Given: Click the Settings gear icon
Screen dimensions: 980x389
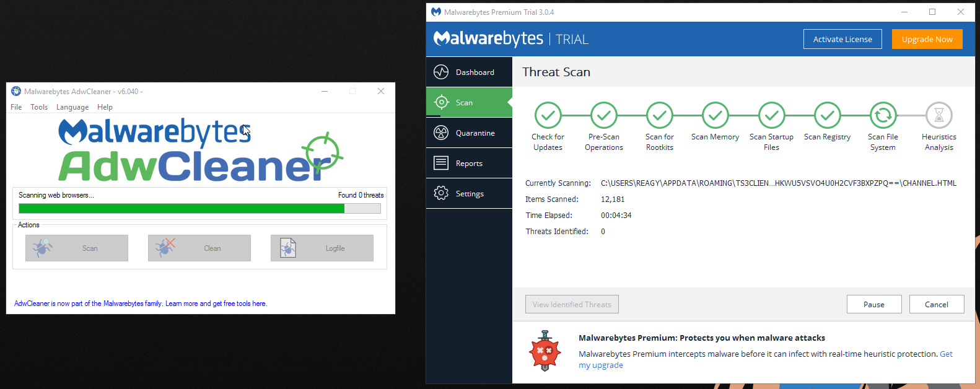Looking at the screenshot, I should 441,193.
